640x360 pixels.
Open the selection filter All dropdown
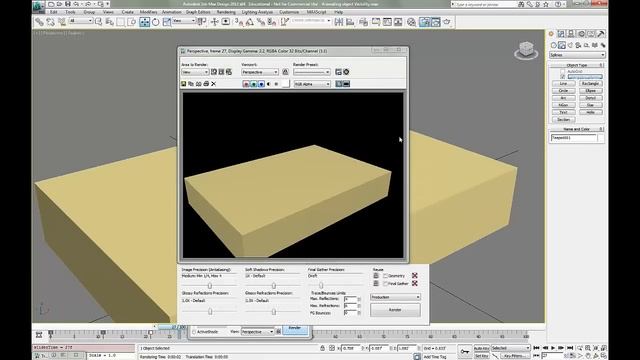[x=81, y=21]
